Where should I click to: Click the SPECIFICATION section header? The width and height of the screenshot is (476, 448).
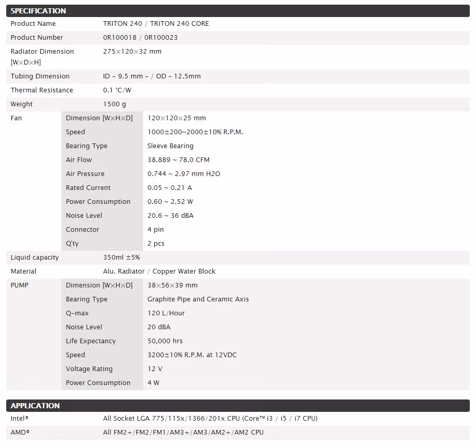tap(237, 11)
